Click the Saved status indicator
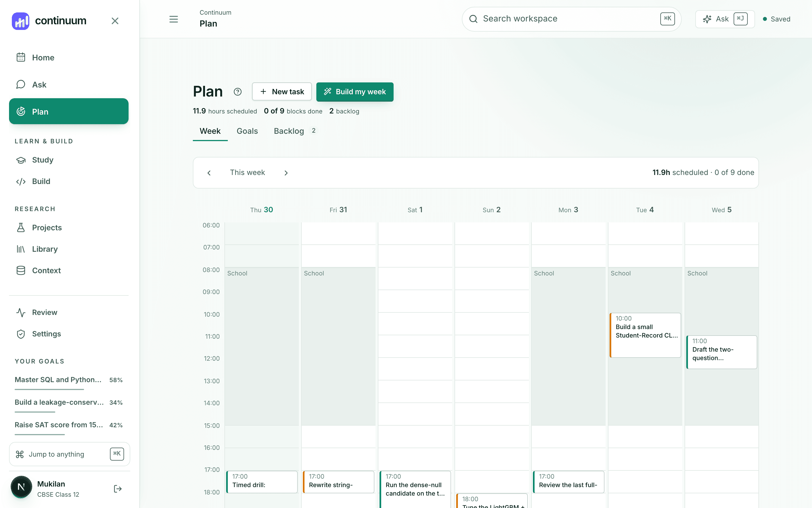This screenshot has height=508, width=812. point(776,19)
